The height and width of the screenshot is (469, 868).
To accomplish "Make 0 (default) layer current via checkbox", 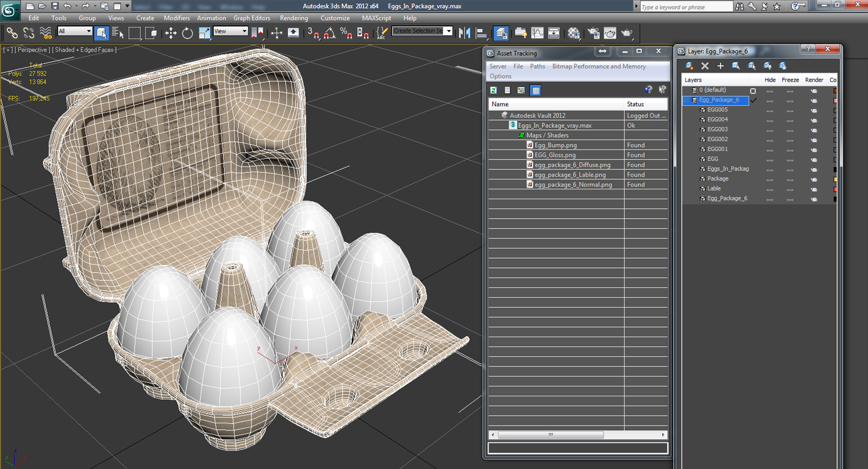I will [x=753, y=91].
